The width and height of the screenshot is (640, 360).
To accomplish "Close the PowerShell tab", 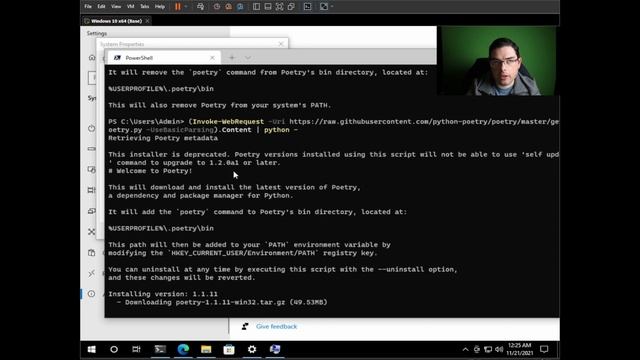I will tap(212, 58).
